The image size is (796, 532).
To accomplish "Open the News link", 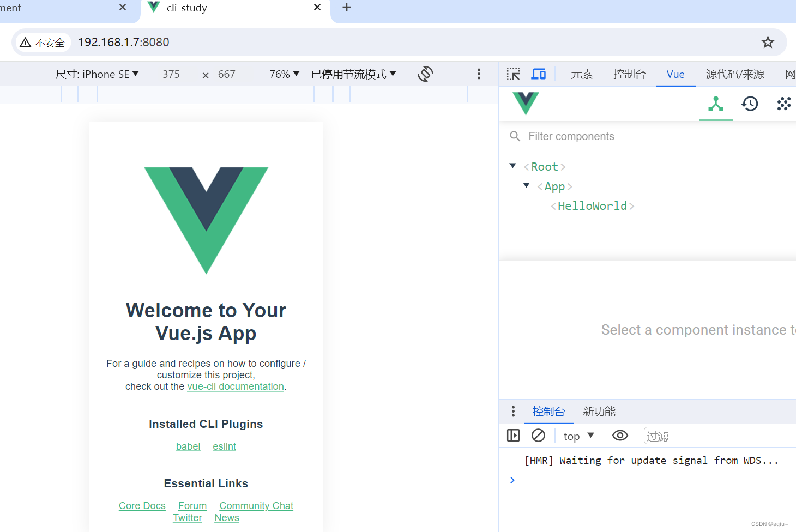I will pyautogui.click(x=227, y=518).
